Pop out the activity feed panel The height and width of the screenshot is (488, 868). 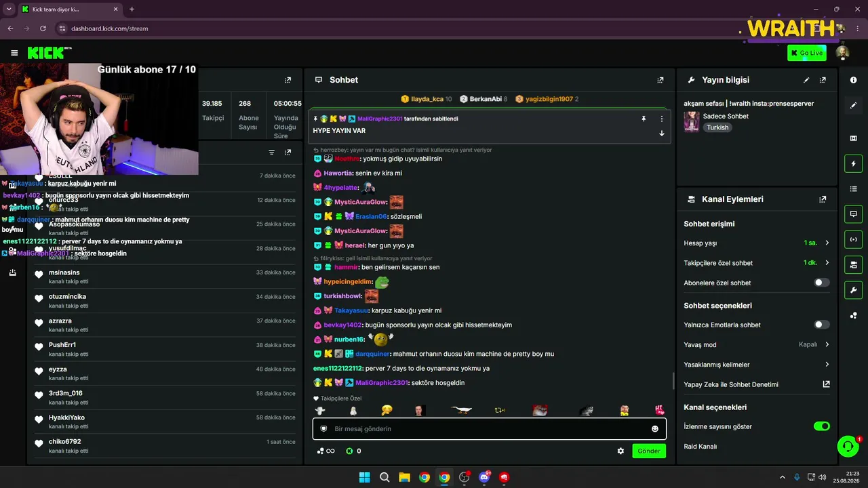click(x=288, y=152)
